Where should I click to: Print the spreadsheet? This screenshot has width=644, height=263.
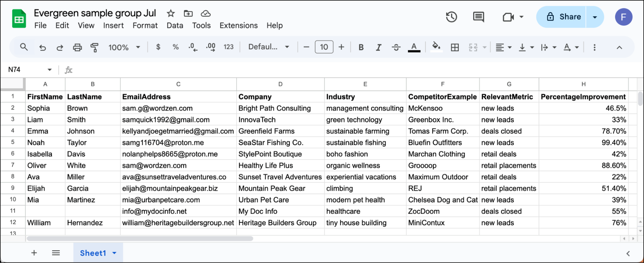coord(77,47)
